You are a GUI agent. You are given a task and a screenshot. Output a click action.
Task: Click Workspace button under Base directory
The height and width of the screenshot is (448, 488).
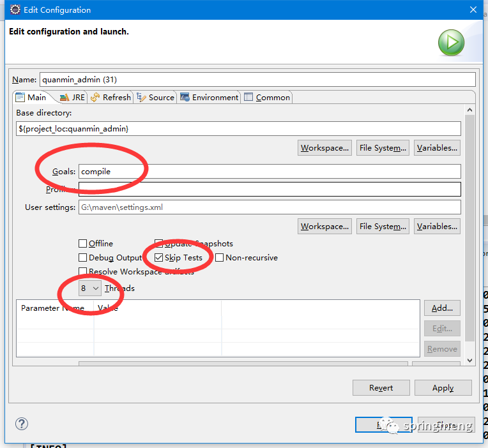tap(324, 147)
